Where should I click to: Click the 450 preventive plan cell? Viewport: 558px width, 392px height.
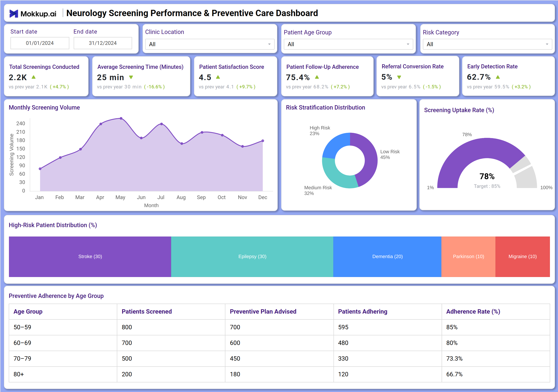coord(279,358)
